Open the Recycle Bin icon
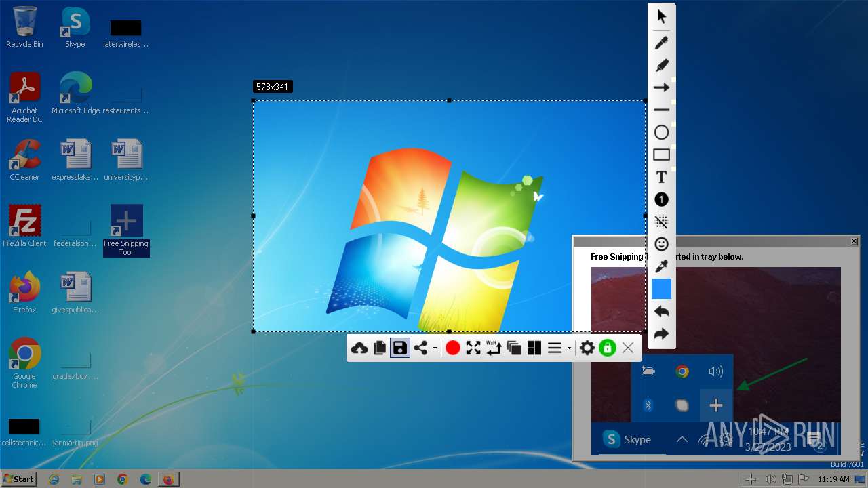868x488 pixels. [24, 27]
